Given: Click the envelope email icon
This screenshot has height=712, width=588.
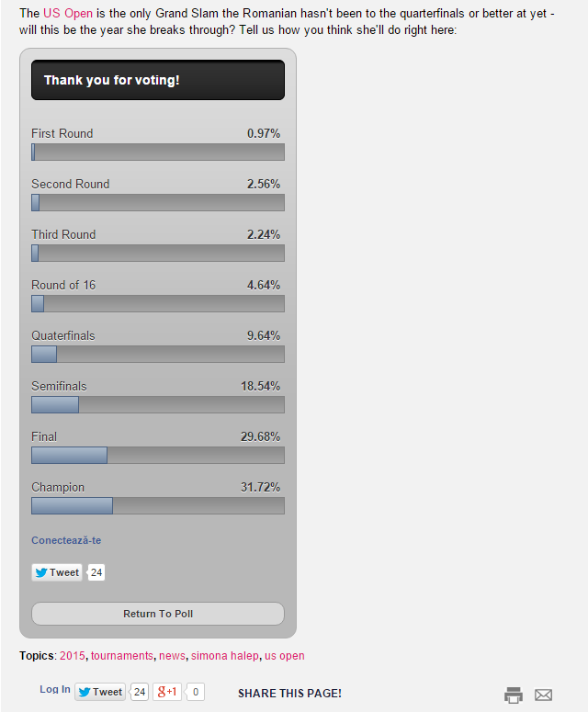Looking at the screenshot, I should point(543,695).
